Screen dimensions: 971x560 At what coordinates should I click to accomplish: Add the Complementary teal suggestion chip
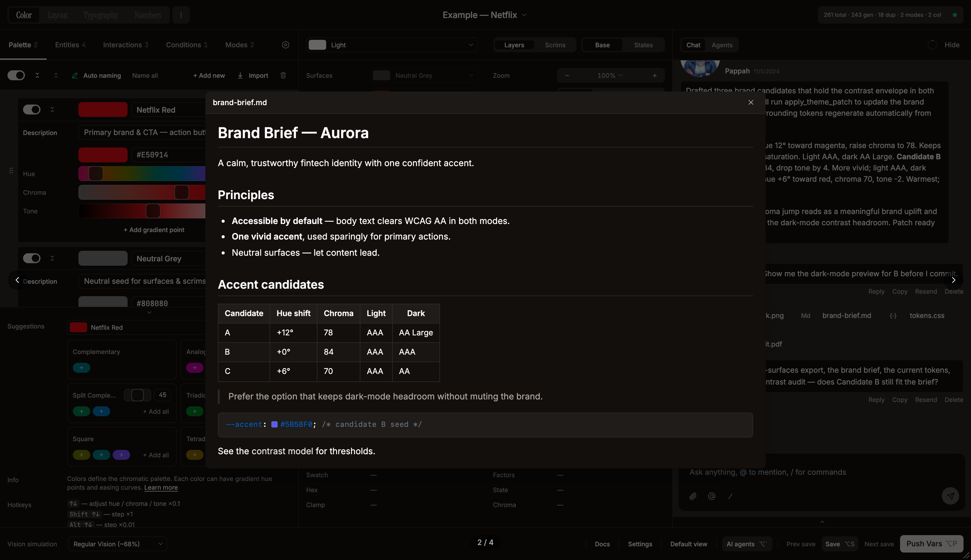[x=82, y=368]
